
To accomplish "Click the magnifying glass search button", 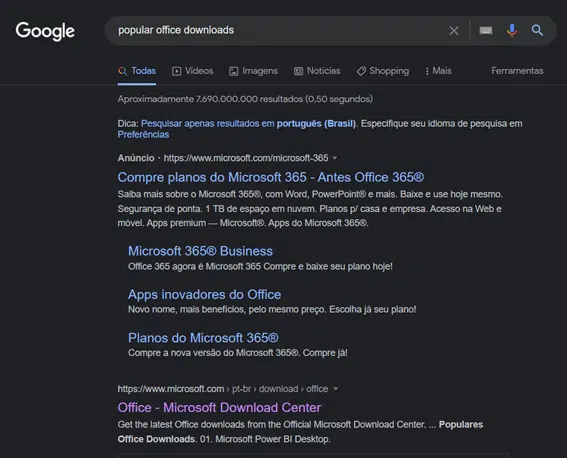I will (537, 30).
